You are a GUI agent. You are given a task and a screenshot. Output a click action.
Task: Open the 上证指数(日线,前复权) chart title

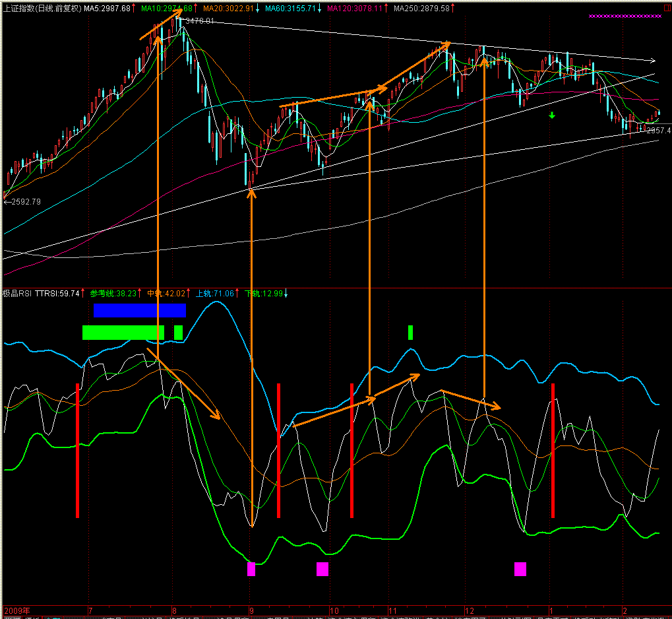tap(42, 8)
